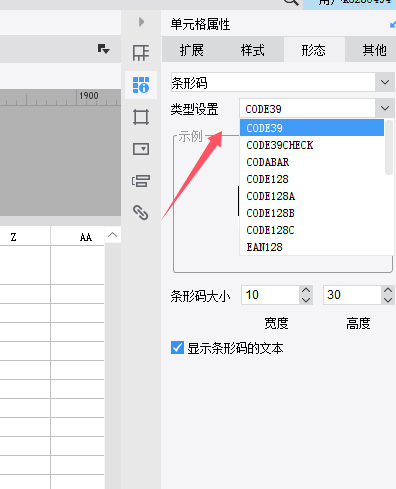This screenshot has height=489, width=396.
Task: Click the barcode height field showing 30
Action: (x=352, y=295)
